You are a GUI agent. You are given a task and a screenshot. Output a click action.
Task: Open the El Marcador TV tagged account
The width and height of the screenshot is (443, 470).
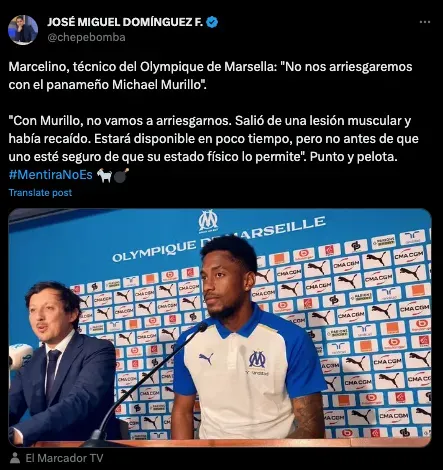(x=64, y=458)
